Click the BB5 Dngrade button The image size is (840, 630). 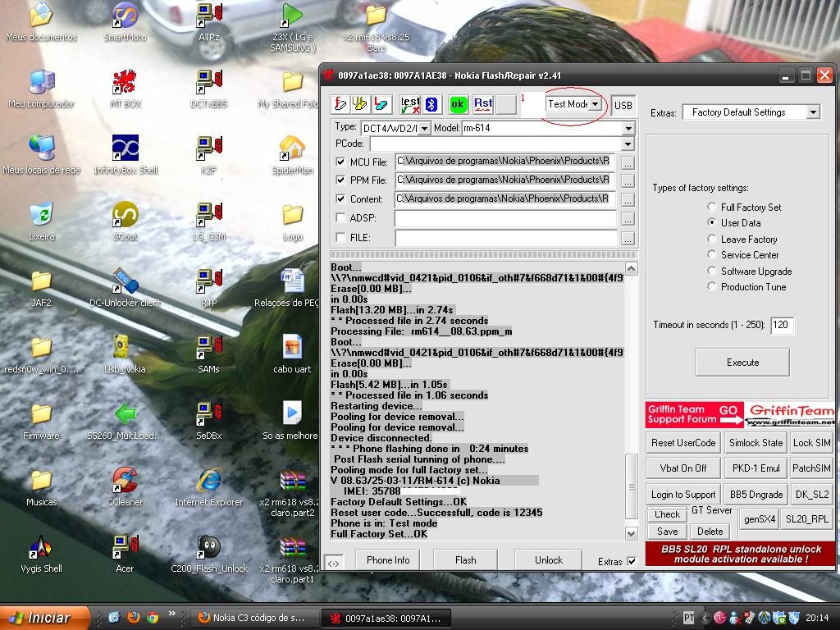coord(756,494)
